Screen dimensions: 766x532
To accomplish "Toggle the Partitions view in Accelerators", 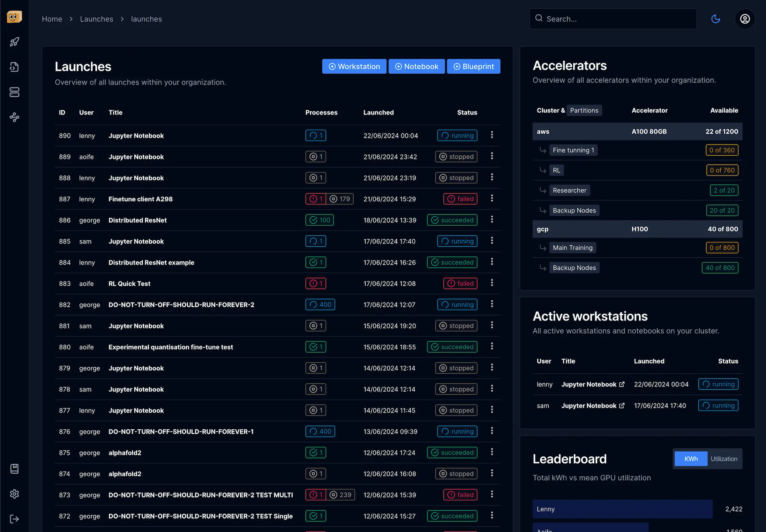I will [584, 110].
